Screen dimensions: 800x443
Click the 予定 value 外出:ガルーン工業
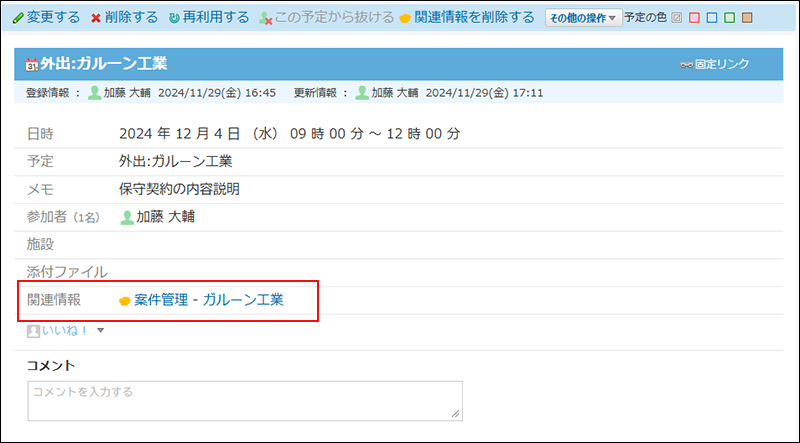(x=176, y=162)
